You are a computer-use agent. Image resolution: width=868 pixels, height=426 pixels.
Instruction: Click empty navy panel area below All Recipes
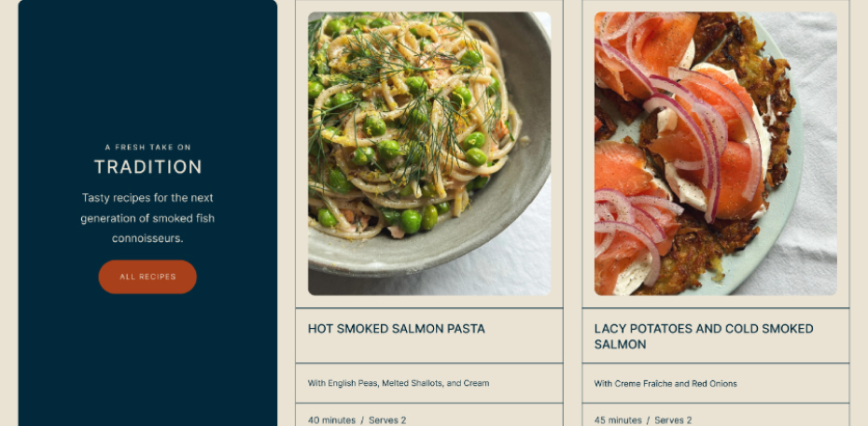tap(147, 360)
